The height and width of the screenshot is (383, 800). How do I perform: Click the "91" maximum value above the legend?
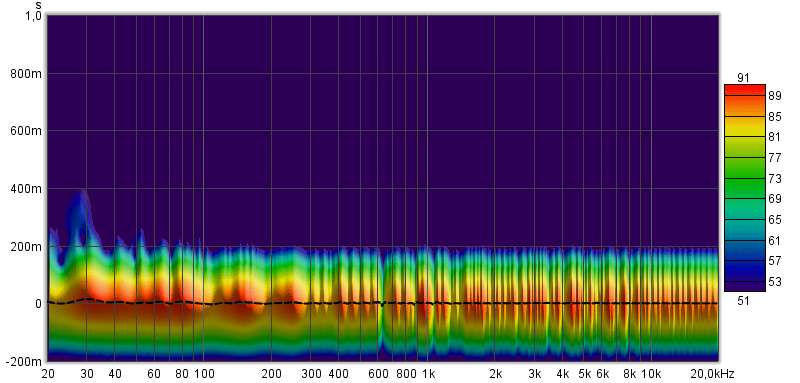click(743, 78)
